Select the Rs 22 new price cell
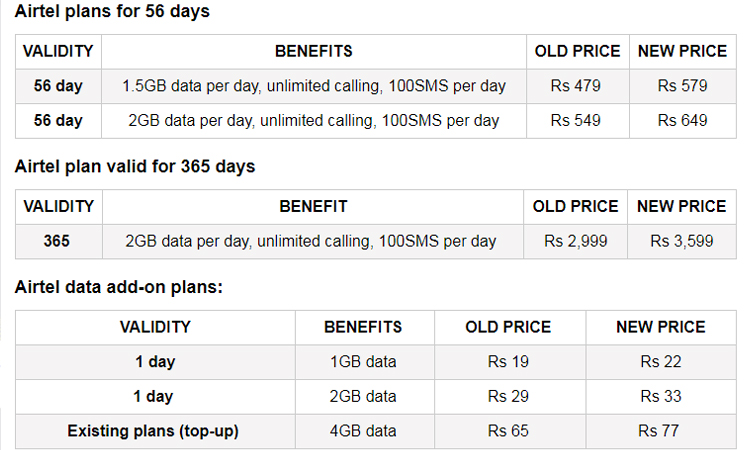This screenshot has width=750, height=450. [x=661, y=362]
